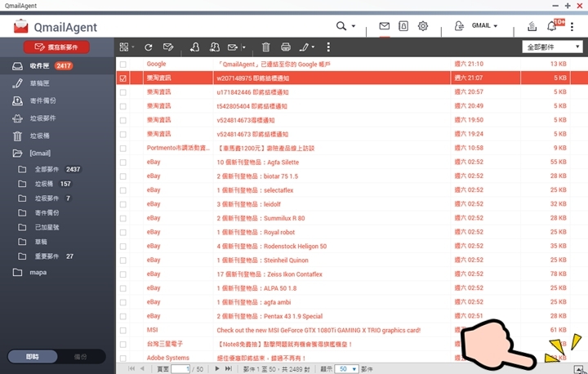
Task: Tick checkbox for u171842446 mail
Action: pos(123,92)
